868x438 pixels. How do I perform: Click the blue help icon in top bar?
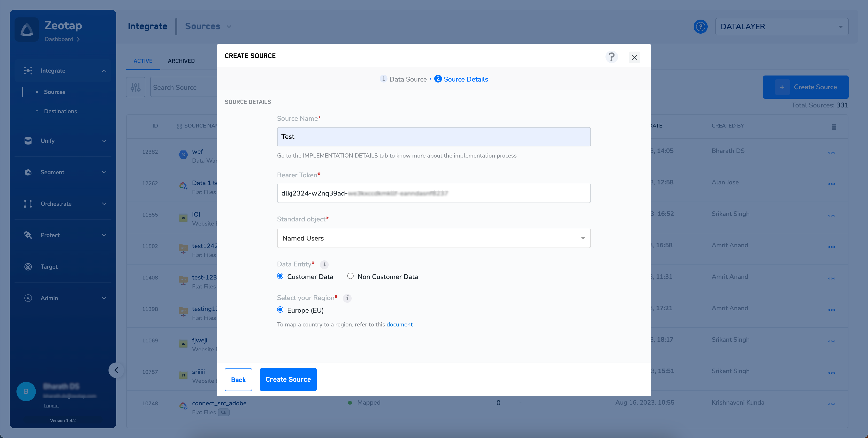coord(700,27)
